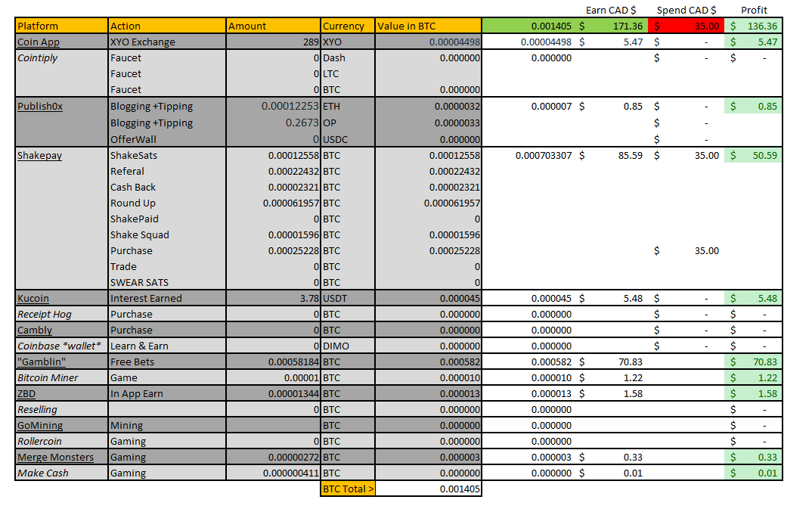The image size is (812, 509).
Task: Select the BTC Total > label cell
Action: 348,489
